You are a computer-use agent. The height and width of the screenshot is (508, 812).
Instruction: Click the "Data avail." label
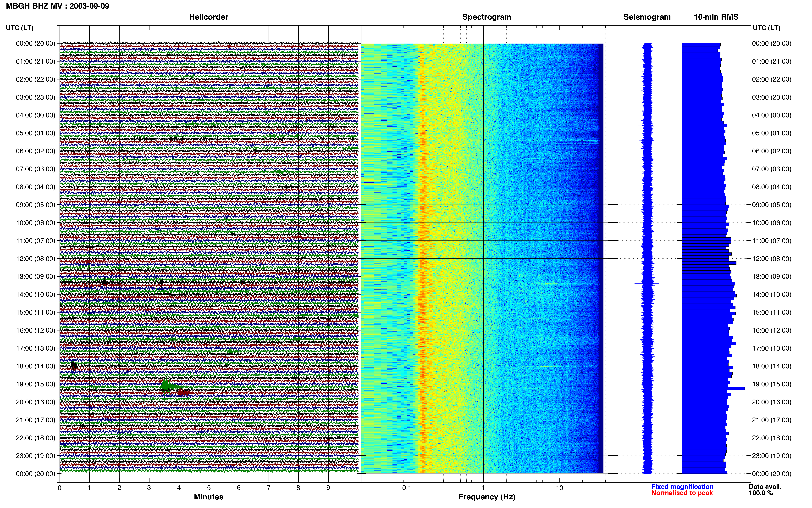click(x=765, y=486)
